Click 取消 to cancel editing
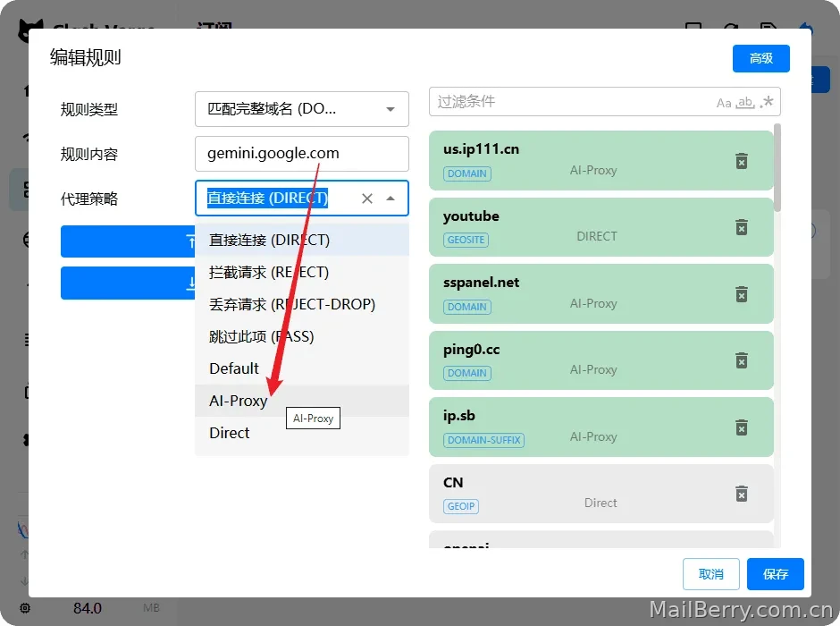The image size is (840, 626). point(711,574)
